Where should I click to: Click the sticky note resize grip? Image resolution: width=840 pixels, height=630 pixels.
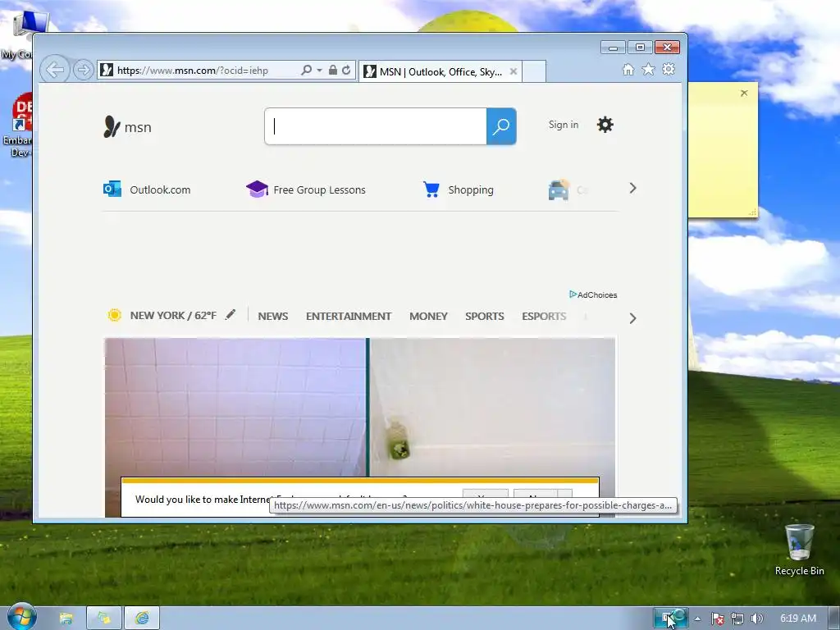click(x=753, y=212)
